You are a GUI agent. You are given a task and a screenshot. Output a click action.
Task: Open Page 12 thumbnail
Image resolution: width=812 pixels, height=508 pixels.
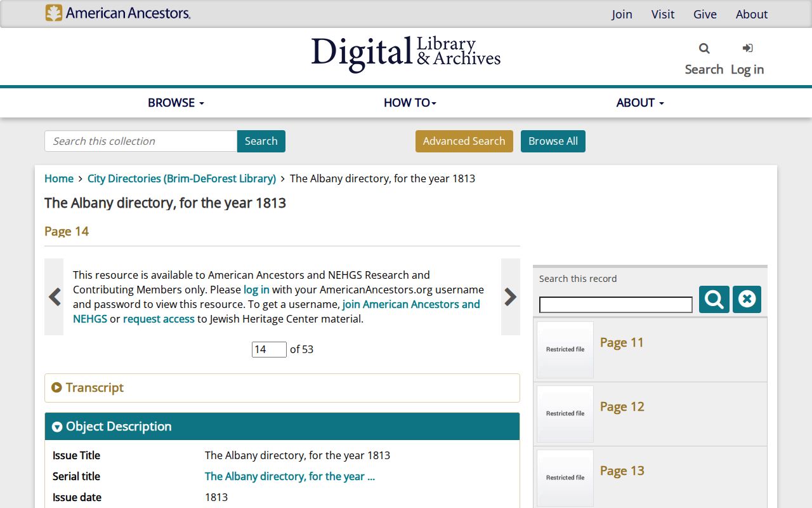[x=565, y=413]
